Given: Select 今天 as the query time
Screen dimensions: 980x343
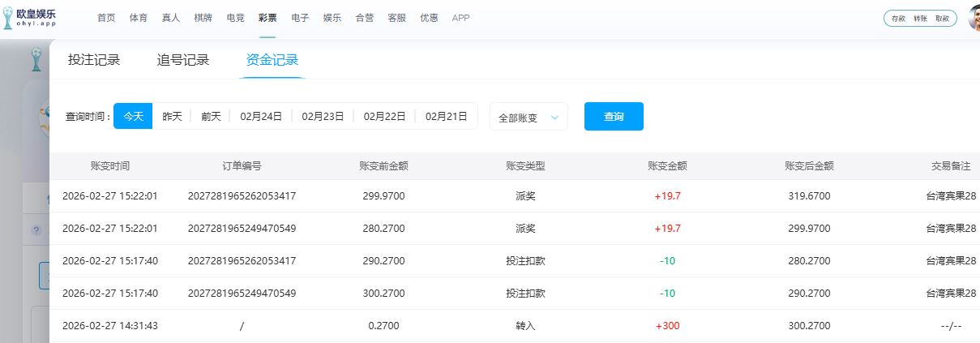Looking at the screenshot, I should [133, 116].
